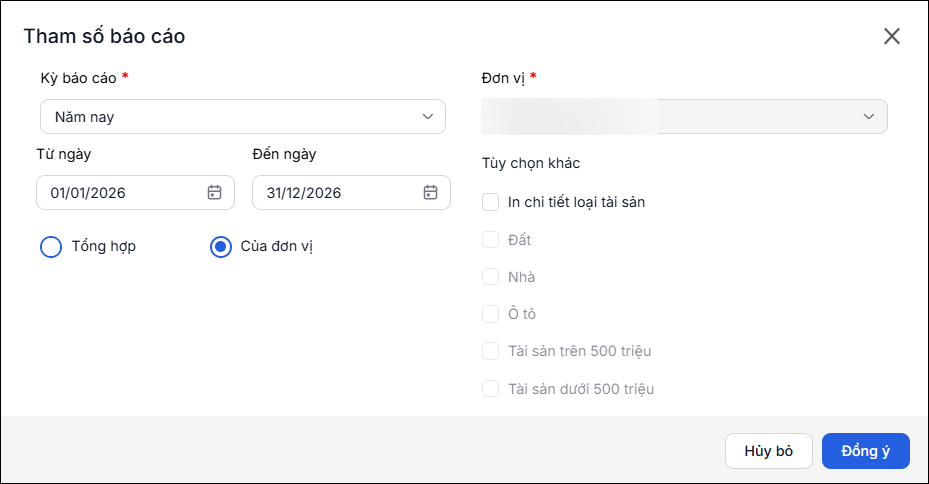
Task: Select the Của đơn vị radio option
Action: tap(221, 247)
